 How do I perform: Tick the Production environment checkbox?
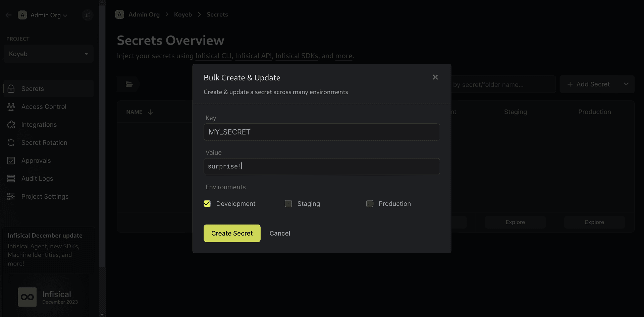370,204
